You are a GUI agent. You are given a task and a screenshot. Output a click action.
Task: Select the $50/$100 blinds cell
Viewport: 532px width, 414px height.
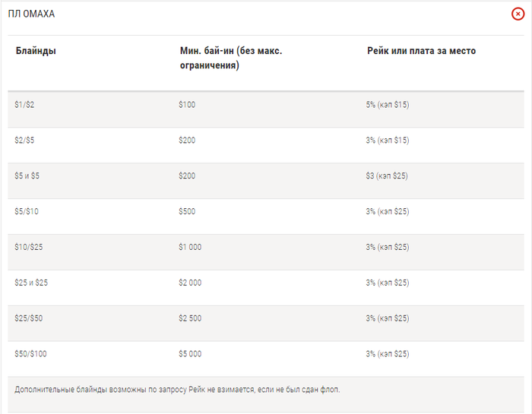click(x=30, y=354)
